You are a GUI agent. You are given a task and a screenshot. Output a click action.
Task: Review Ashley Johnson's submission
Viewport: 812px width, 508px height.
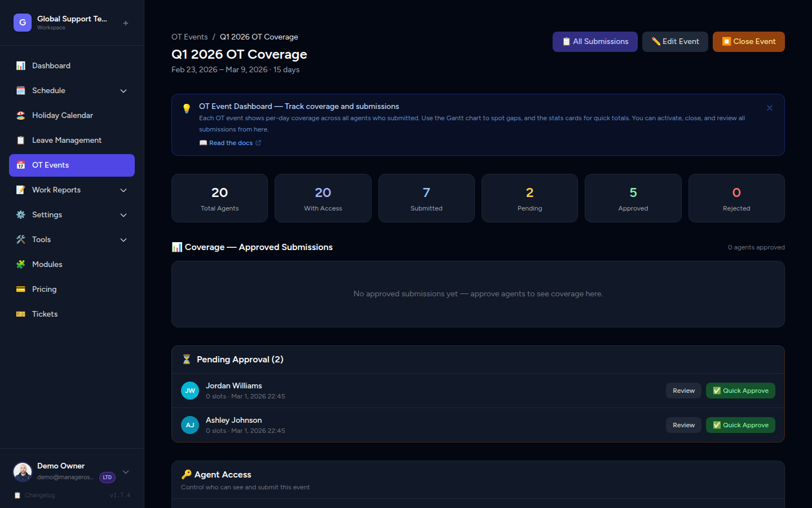point(683,425)
